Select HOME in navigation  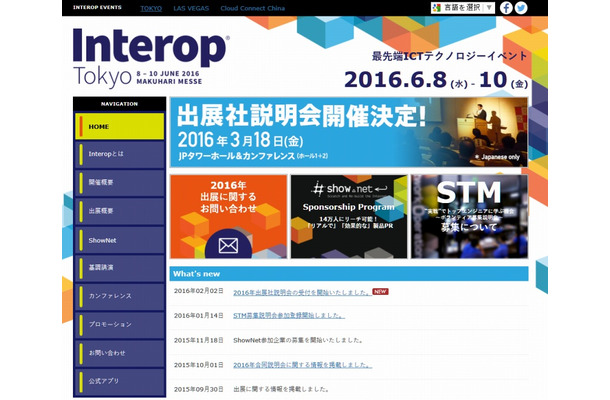tap(120, 126)
